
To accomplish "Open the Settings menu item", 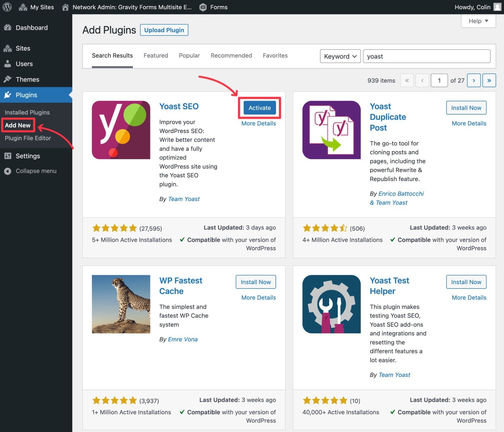I will click(36, 156).
